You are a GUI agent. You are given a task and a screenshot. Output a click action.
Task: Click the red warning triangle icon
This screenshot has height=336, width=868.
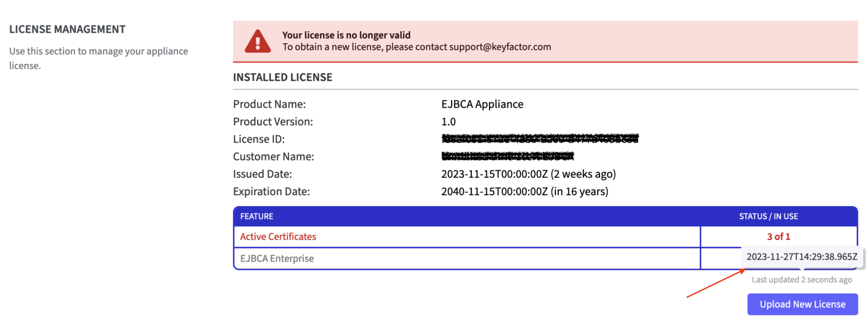[x=257, y=42]
